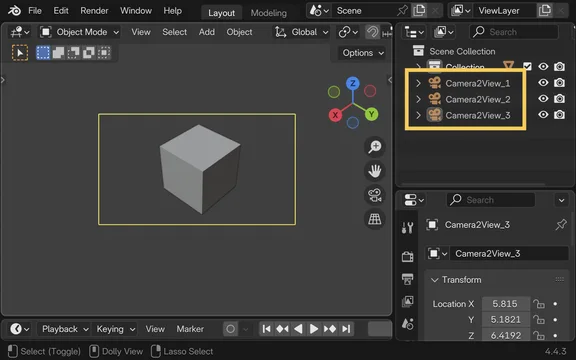Toggle snapping magnet icon
This screenshot has height=360, width=576.
click(x=372, y=32)
